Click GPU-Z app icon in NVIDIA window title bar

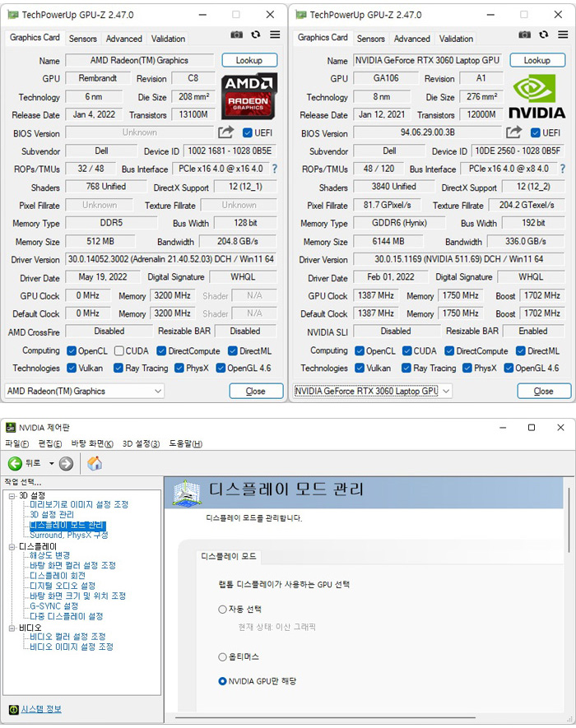tap(301, 15)
